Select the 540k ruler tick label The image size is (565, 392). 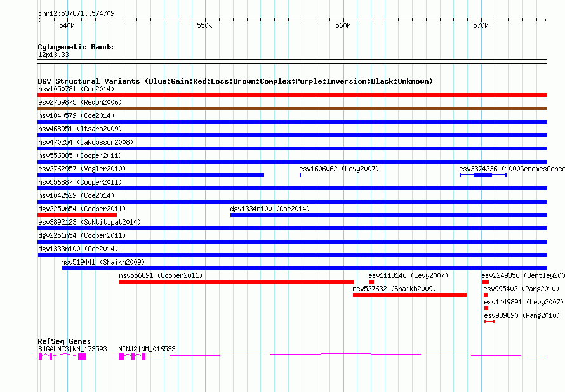[x=67, y=25]
